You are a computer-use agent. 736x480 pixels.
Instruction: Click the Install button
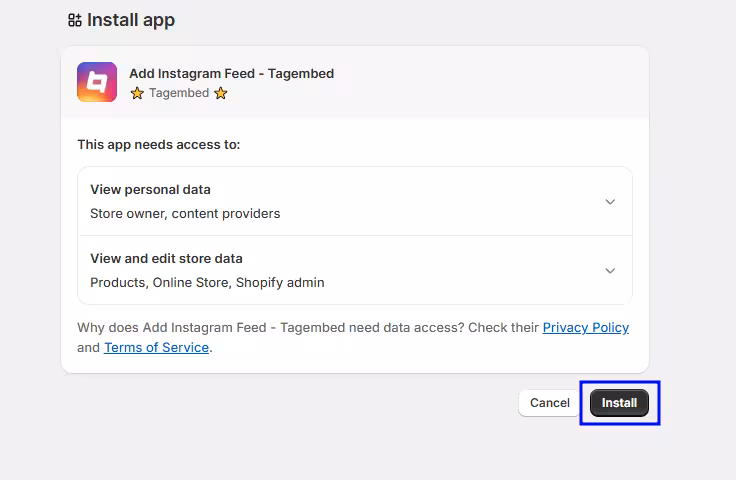tap(619, 403)
